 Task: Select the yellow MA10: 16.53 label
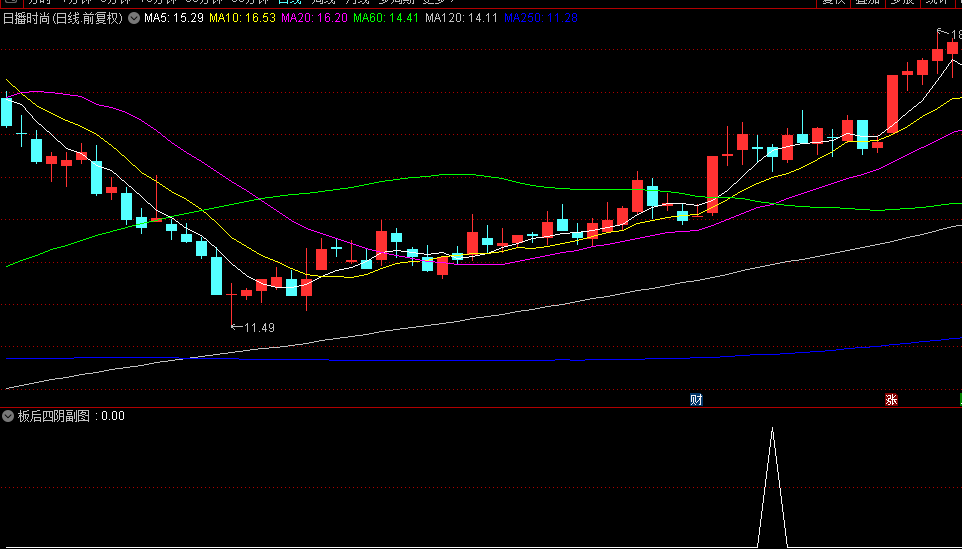(242, 18)
